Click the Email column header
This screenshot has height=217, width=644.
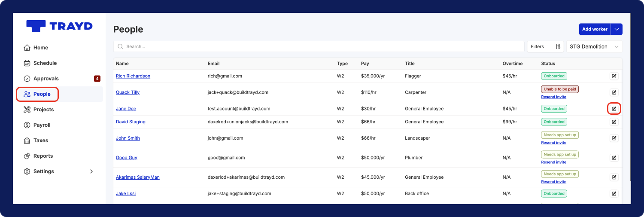pyautogui.click(x=213, y=64)
